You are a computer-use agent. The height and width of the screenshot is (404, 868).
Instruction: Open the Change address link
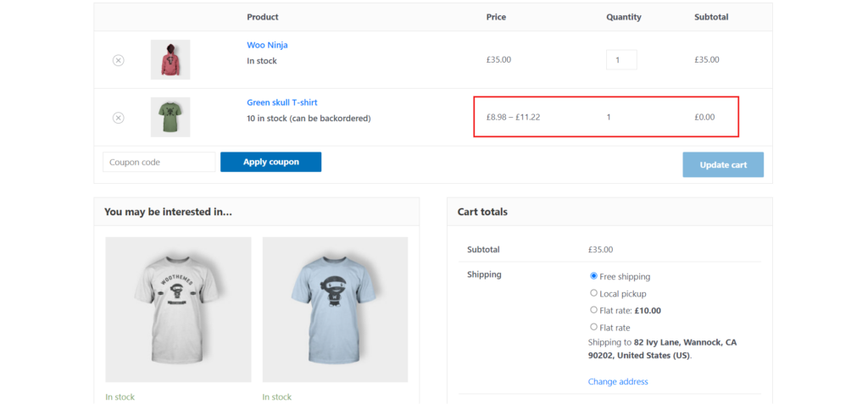point(618,381)
